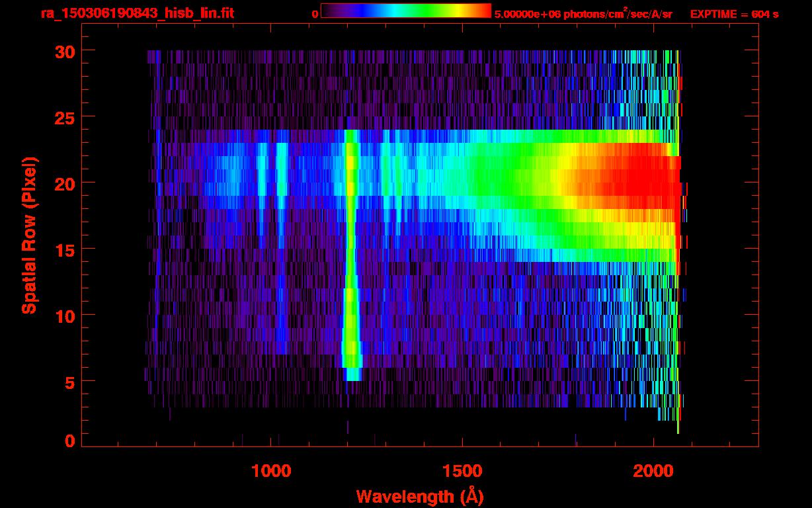Click the y-axis tick label 10

point(64,316)
